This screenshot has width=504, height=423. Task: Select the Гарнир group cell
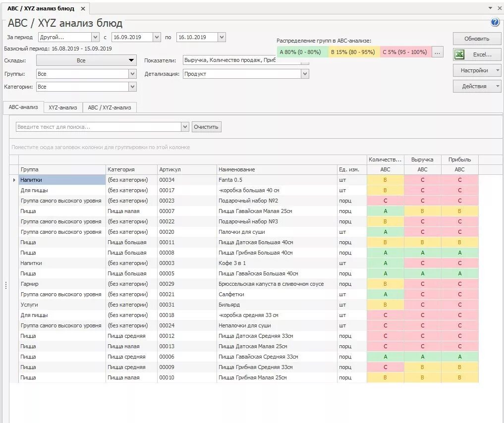click(62, 284)
